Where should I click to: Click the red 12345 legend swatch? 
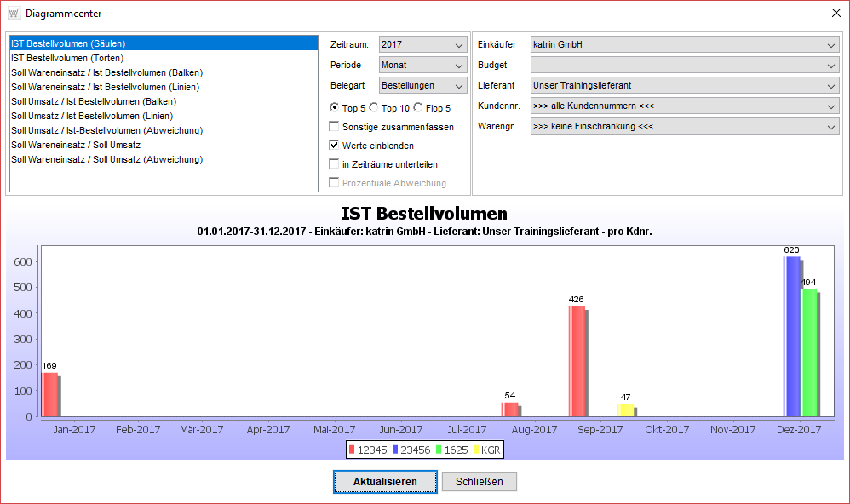point(353,450)
